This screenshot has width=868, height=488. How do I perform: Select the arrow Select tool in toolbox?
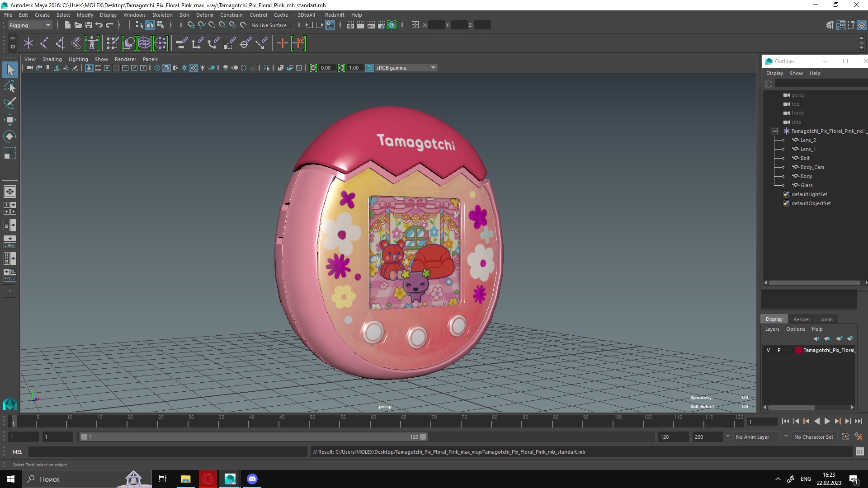tap(10, 70)
